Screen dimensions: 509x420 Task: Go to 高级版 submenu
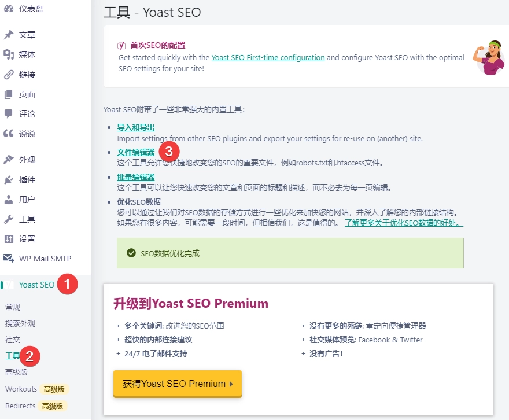coord(17,372)
